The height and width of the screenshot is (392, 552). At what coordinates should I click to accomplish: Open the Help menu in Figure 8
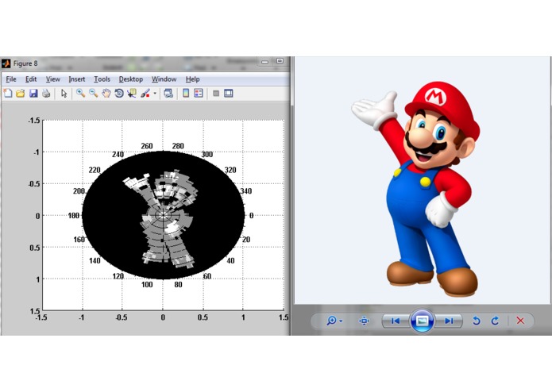click(x=192, y=79)
